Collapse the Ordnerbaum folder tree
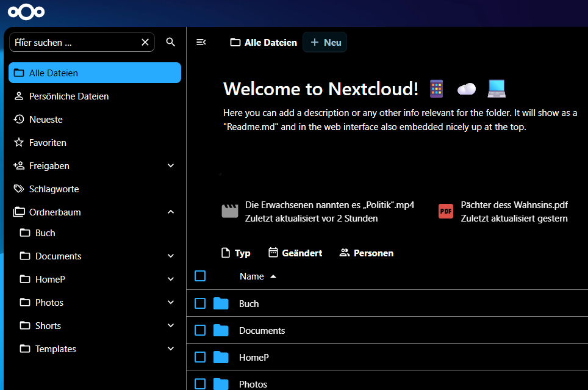Screen dimensions: 588x390 [x=171, y=212]
